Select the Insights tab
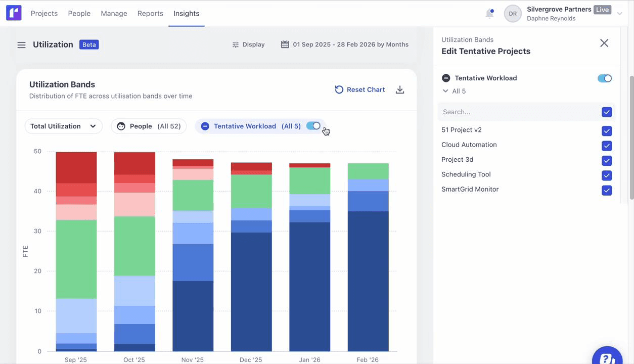The width and height of the screenshot is (634, 364). [187, 14]
